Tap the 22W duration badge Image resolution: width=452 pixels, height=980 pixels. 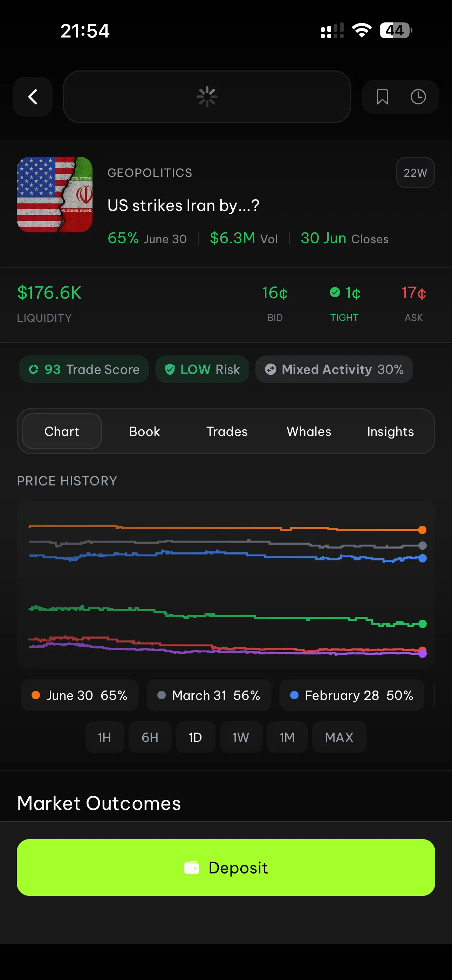(x=415, y=173)
